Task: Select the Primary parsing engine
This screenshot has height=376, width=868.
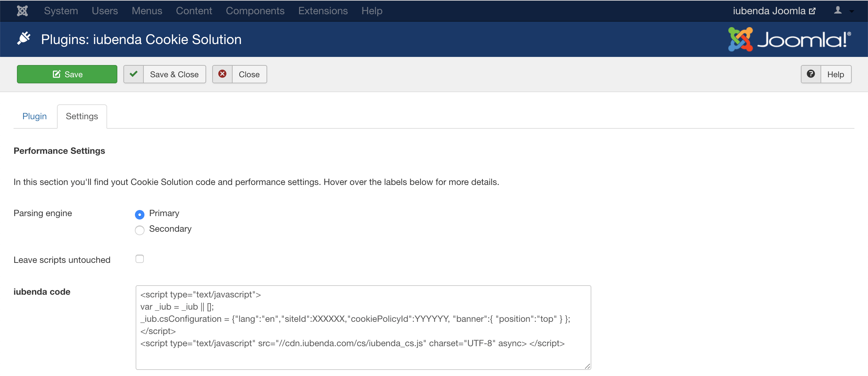Action: [x=140, y=214]
